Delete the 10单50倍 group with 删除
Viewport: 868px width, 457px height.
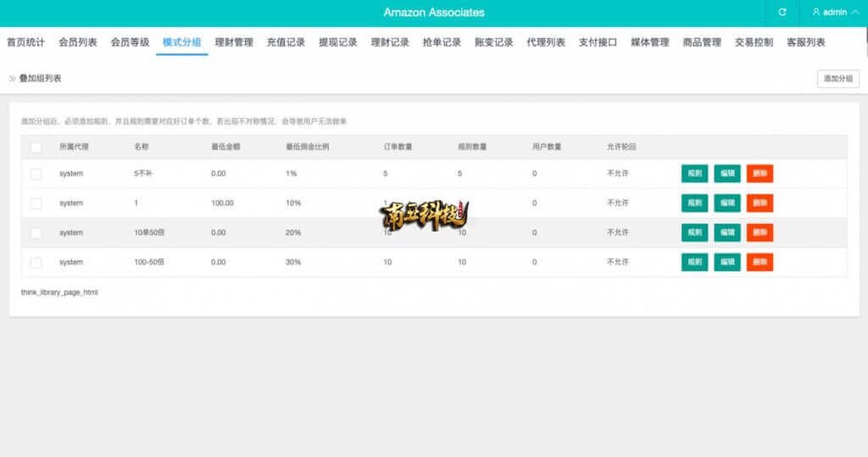pyautogui.click(x=759, y=233)
